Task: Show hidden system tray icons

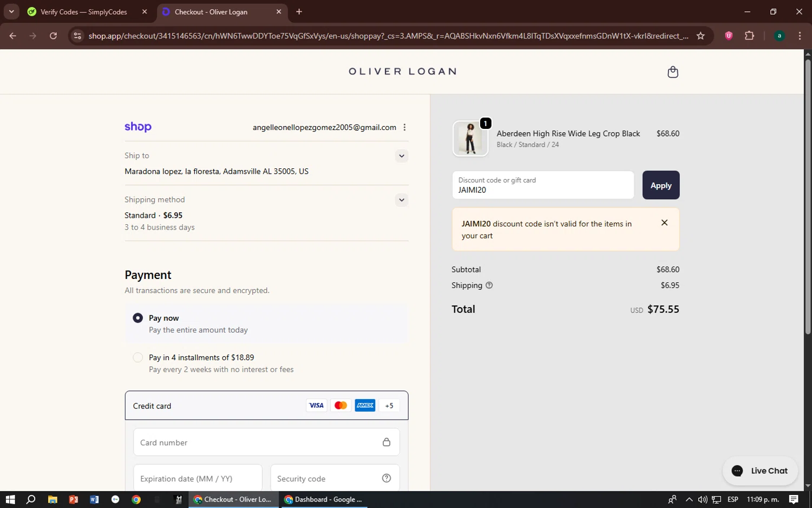Action: tap(689, 499)
